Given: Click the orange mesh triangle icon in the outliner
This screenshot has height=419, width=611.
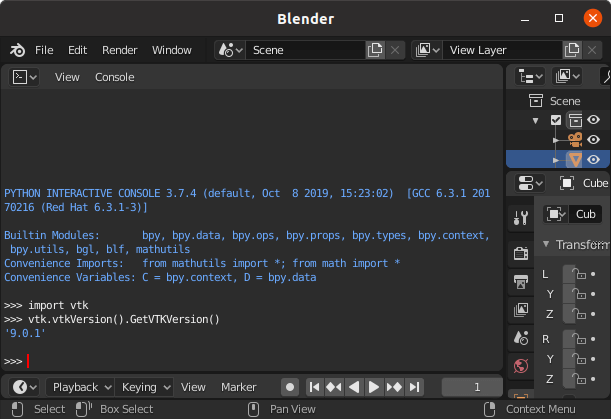Looking at the screenshot, I should tap(575, 159).
